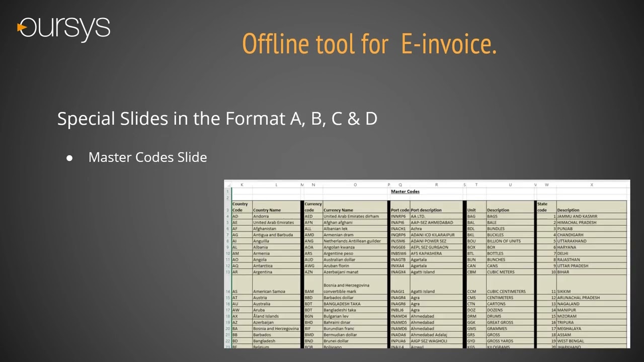Select the 'UTTARAKHAND' cell

(x=592, y=241)
